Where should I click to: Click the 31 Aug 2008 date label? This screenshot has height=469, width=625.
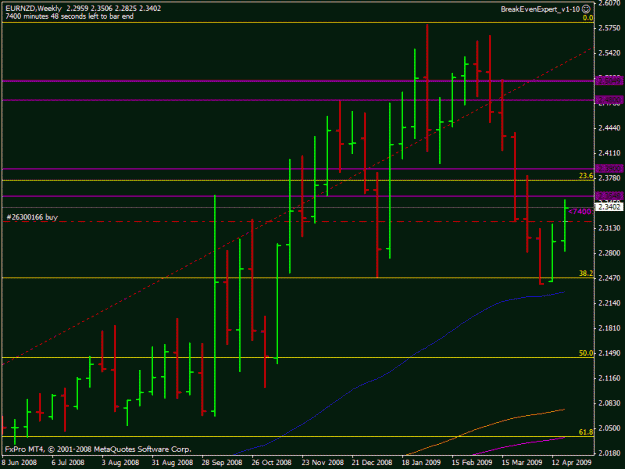tap(172, 463)
